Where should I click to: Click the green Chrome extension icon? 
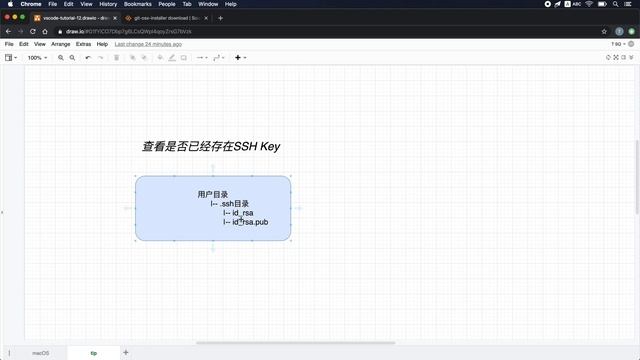(x=631, y=31)
